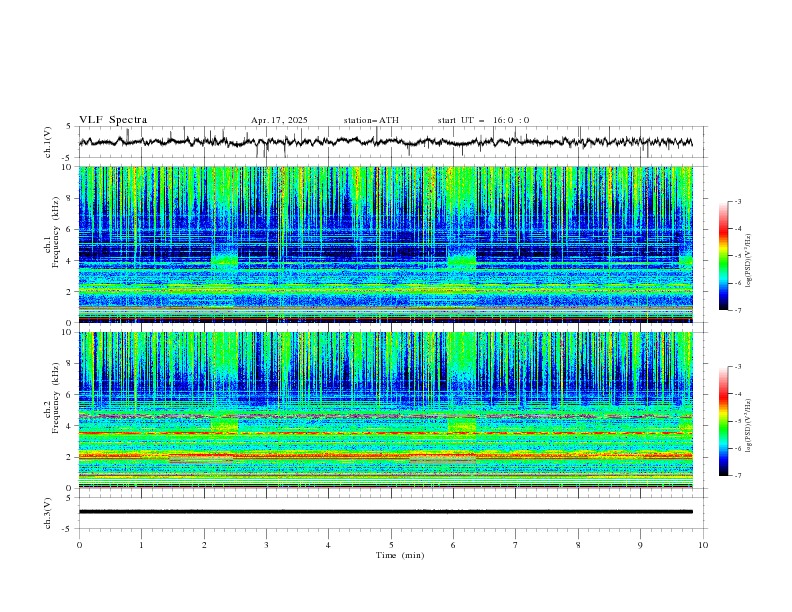Viewport: 792px width, 612px height.
Task: Click the '-5' tick on ch.3(V) axis
Action: [x=67, y=529]
